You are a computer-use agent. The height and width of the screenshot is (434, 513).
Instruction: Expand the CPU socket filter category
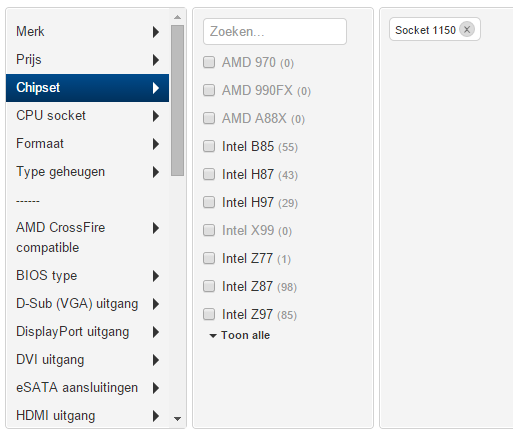pyautogui.click(x=87, y=116)
